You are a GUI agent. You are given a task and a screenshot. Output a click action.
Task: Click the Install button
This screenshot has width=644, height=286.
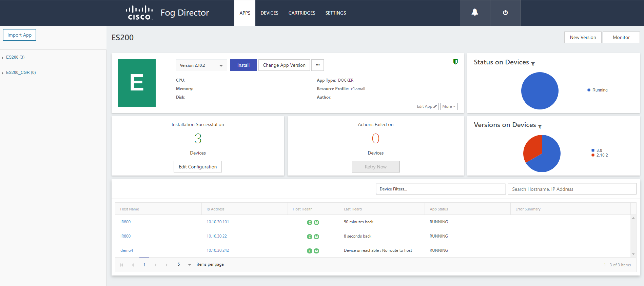tap(243, 65)
